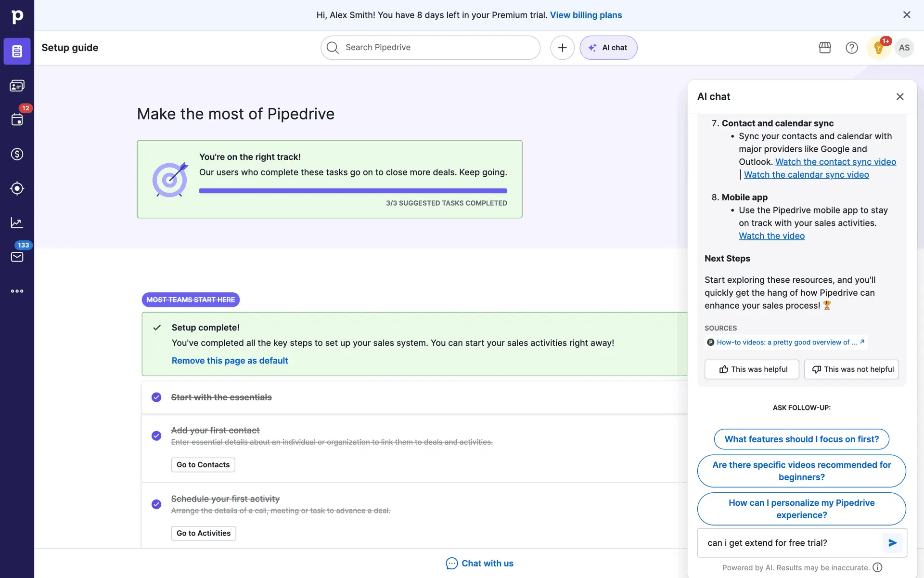Toggle the Add your first contact checkmark
Image resolution: width=924 pixels, height=578 pixels.
point(156,436)
